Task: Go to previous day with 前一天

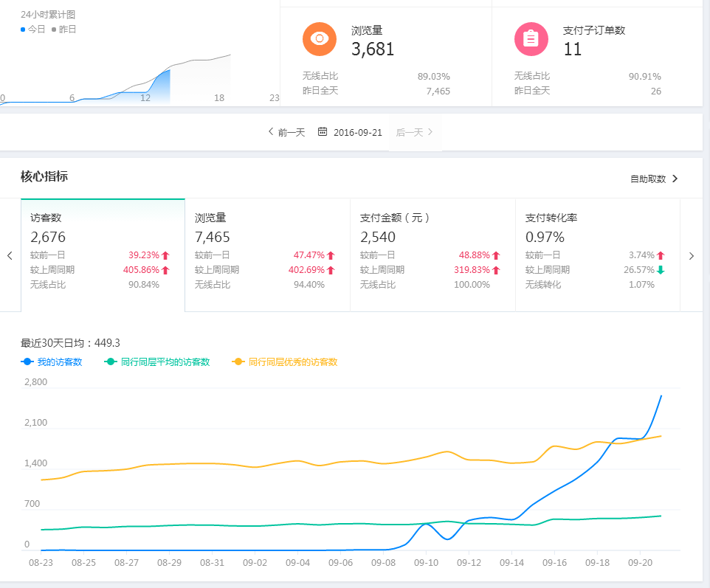Action: pyautogui.click(x=286, y=132)
